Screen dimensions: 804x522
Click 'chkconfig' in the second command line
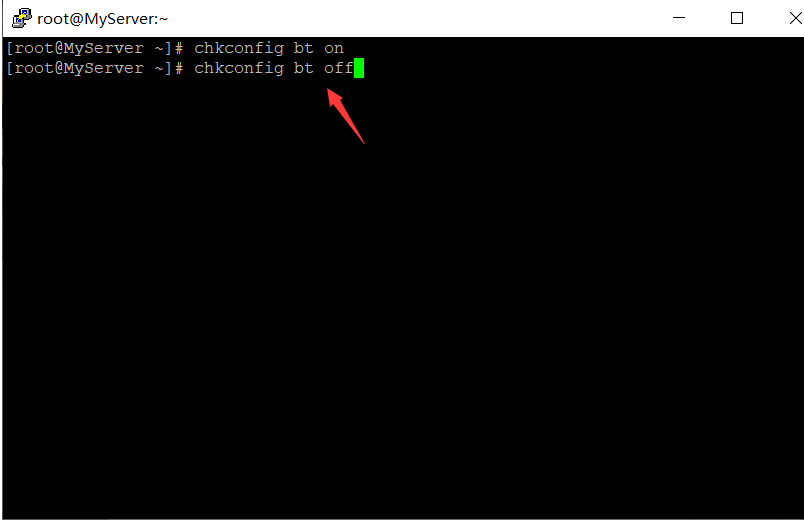(x=239, y=69)
